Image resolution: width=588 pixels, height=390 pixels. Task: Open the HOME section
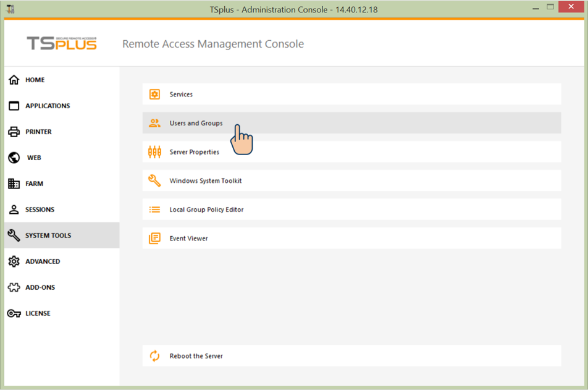pos(62,80)
